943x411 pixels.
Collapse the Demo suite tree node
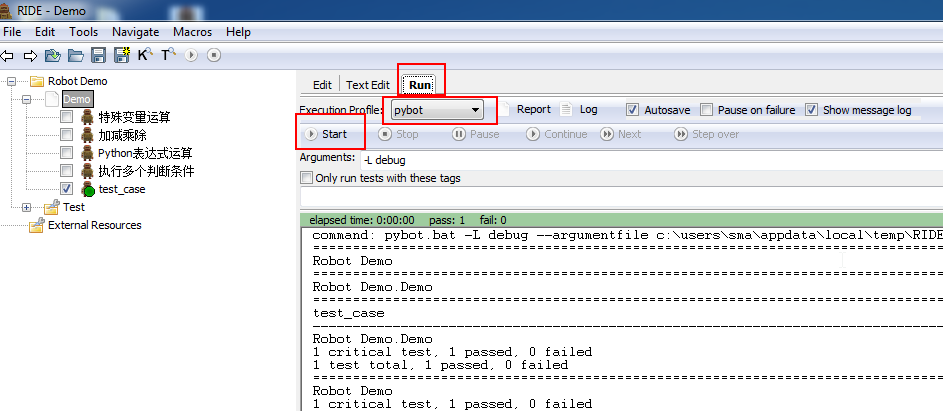(x=26, y=99)
